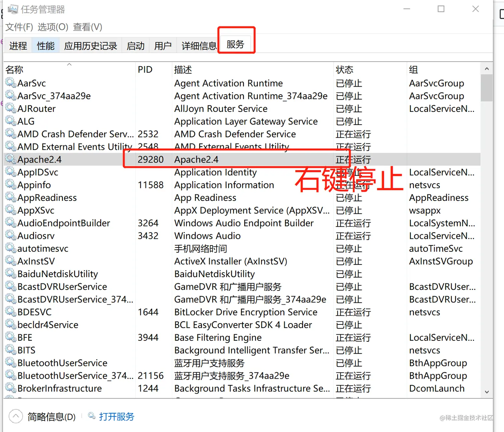Click PID 11588 of Appinfo
This screenshot has height=432, width=504.
pyautogui.click(x=151, y=185)
